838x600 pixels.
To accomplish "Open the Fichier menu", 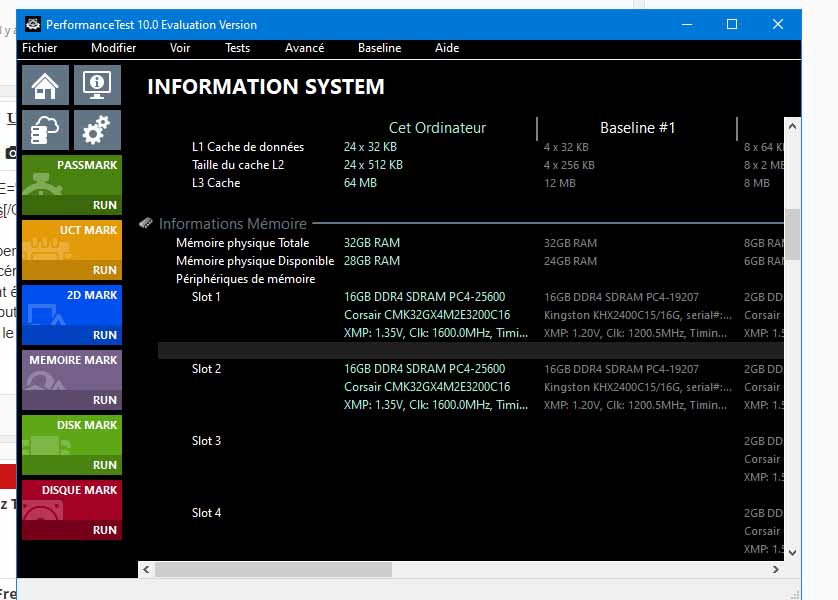I will (40, 48).
